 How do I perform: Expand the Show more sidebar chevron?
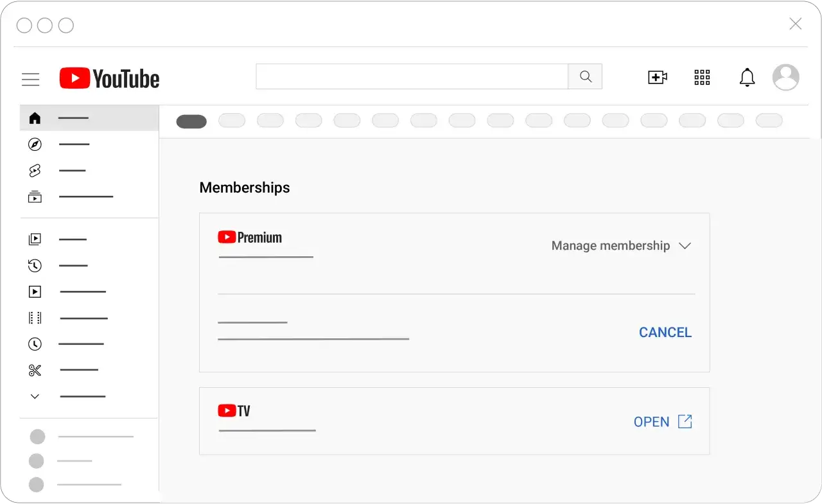pyautogui.click(x=35, y=396)
